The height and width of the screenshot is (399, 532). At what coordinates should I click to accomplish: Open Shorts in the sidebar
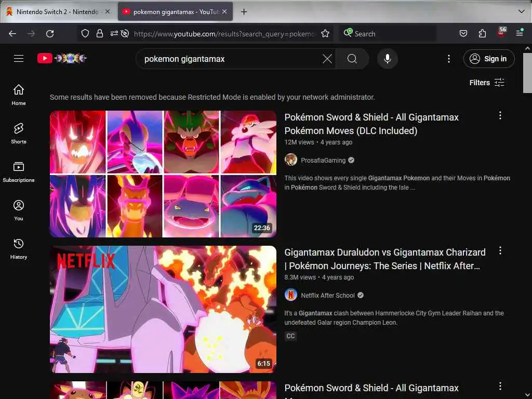[x=19, y=134]
